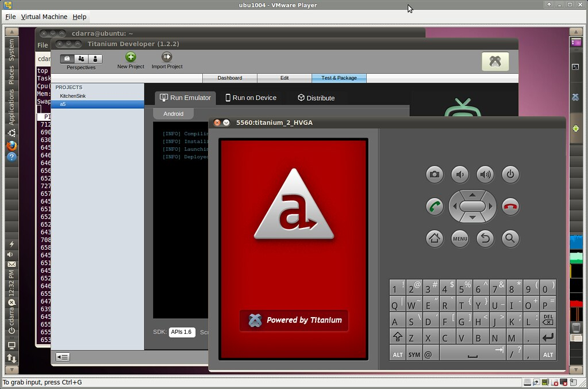Click the emulator SYM key
The width and height of the screenshot is (588, 389).
(x=414, y=354)
